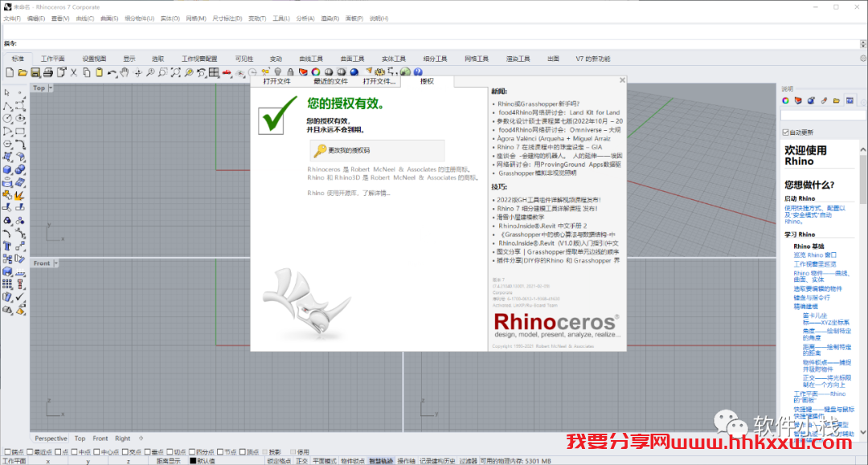Click the light bulb Hide icon
Image resolution: width=868 pixels, height=465 pixels.
pyautogui.click(x=278, y=72)
